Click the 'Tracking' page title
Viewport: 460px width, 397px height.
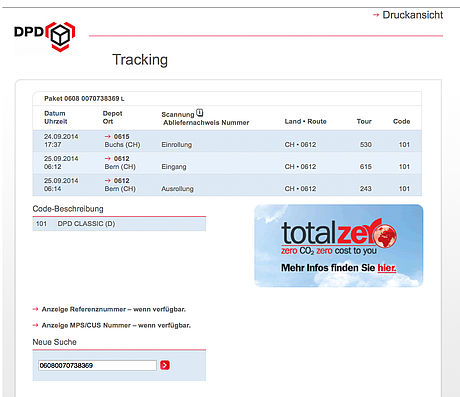tap(140, 60)
